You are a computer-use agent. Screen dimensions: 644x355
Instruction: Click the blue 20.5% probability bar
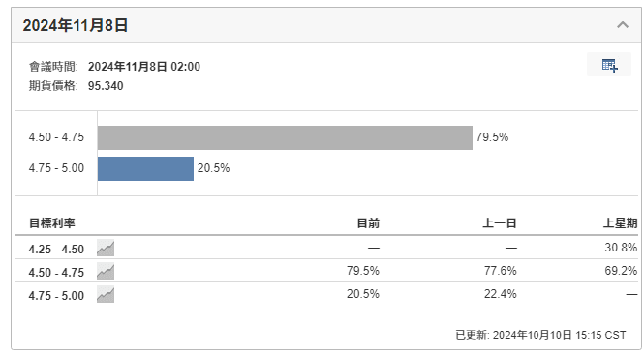coord(145,168)
